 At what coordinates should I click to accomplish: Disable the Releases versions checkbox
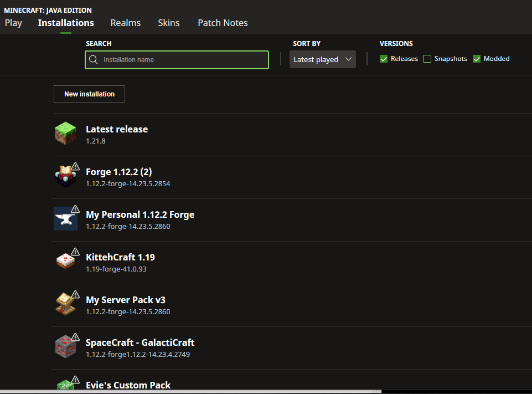(x=384, y=59)
